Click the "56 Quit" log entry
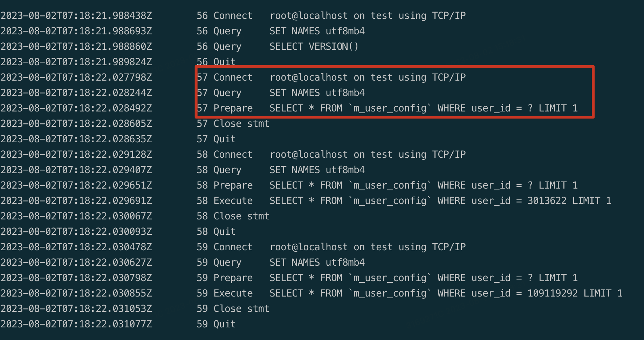Screen dimensions: 644x340 click(216, 62)
